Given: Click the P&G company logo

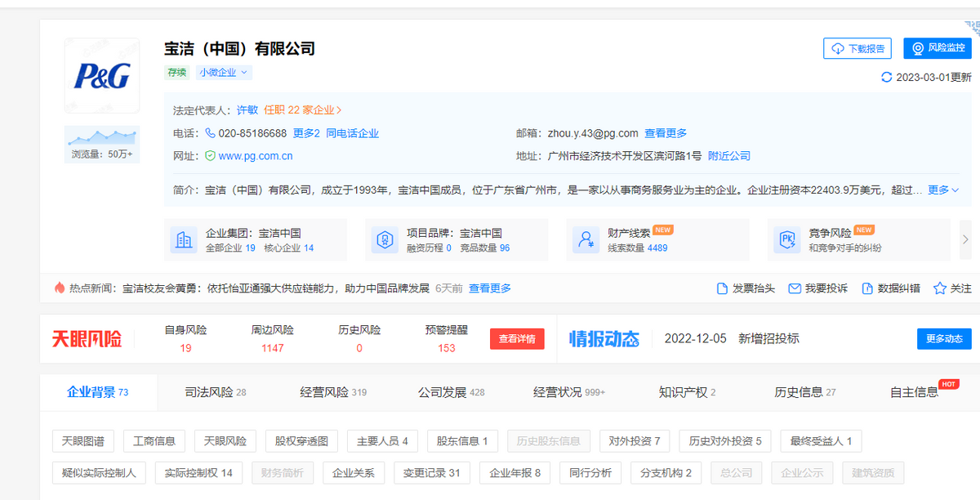Looking at the screenshot, I should [x=102, y=76].
